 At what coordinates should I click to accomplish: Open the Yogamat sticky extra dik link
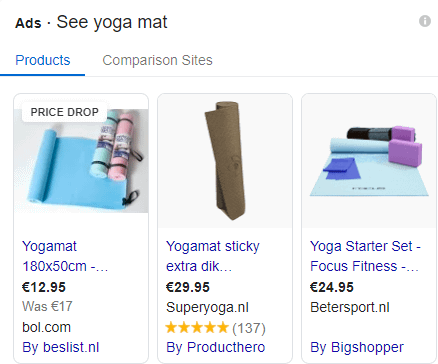point(213,256)
